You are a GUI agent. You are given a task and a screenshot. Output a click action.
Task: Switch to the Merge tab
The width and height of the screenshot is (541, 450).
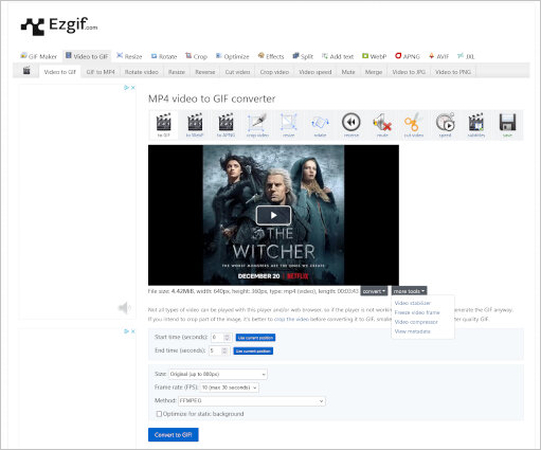point(374,72)
